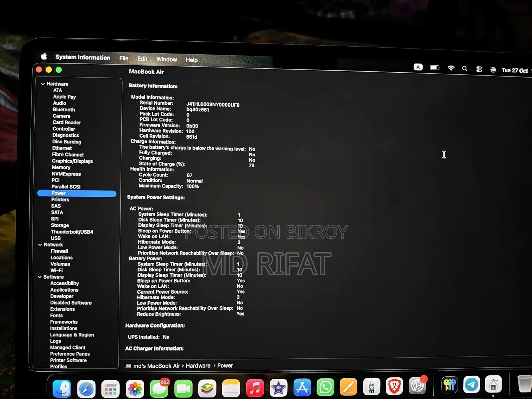Select Memory in the sidebar
Viewport: 532px width, 399px height.
pos(61,167)
